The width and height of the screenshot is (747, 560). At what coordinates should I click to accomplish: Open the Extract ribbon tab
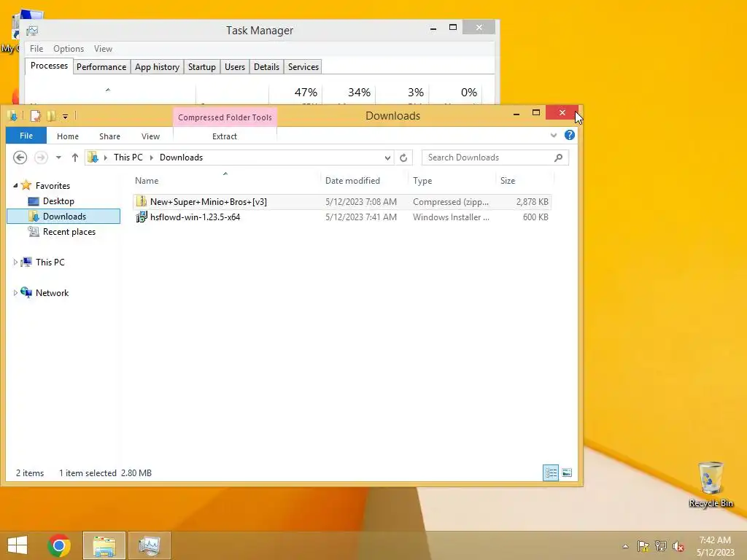(225, 136)
